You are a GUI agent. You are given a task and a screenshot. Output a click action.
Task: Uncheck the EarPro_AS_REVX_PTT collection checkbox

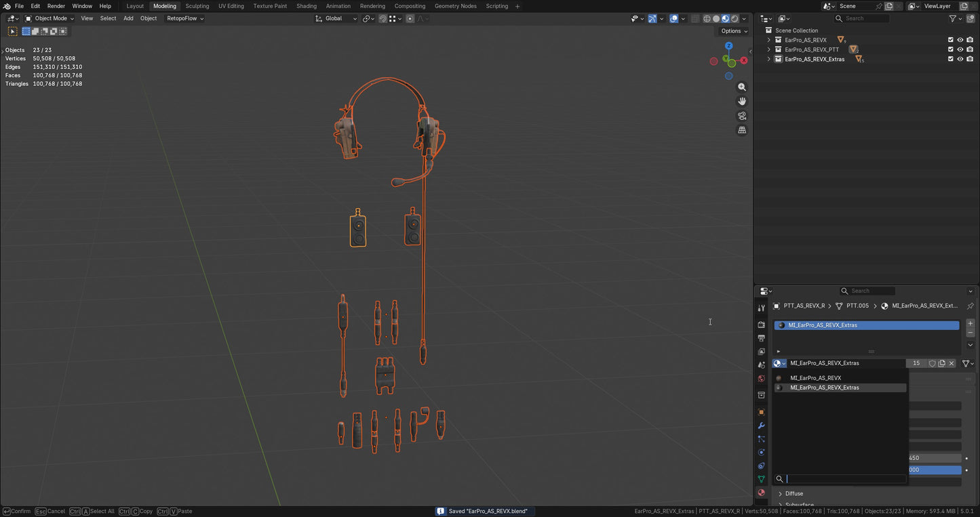pos(950,49)
